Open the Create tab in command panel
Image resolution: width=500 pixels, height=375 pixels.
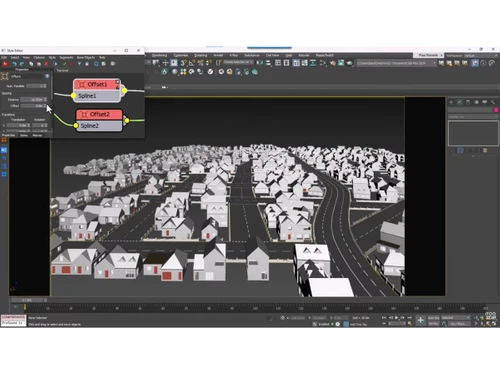(x=451, y=102)
